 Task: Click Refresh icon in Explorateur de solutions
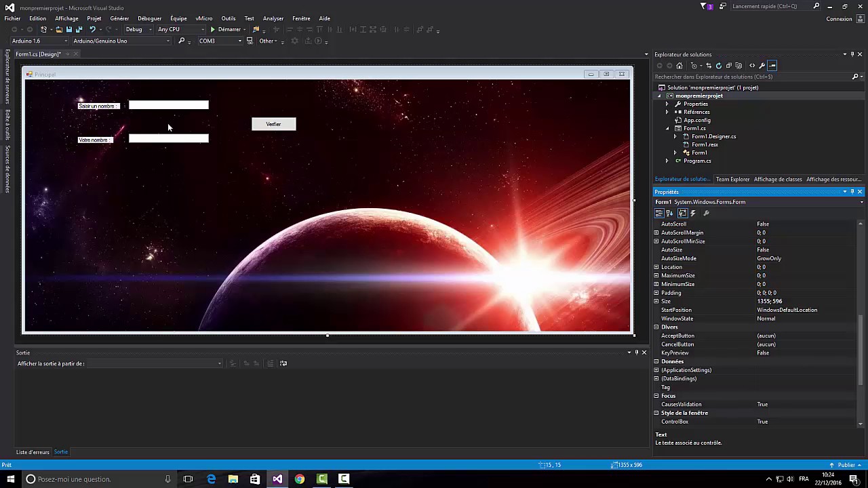click(719, 66)
